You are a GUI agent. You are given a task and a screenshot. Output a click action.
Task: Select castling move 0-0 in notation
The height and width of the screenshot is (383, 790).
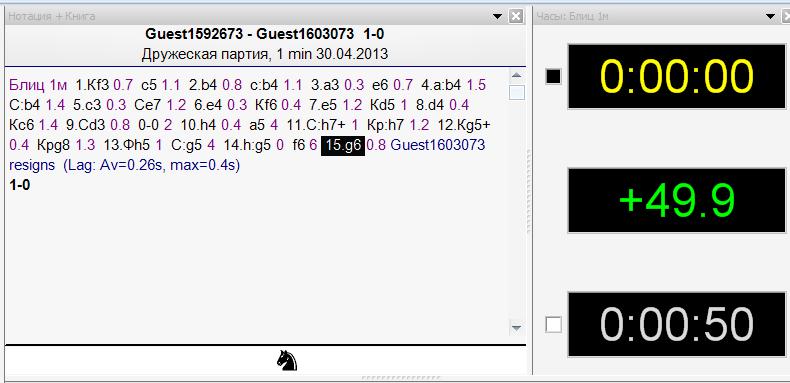[x=148, y=125]
